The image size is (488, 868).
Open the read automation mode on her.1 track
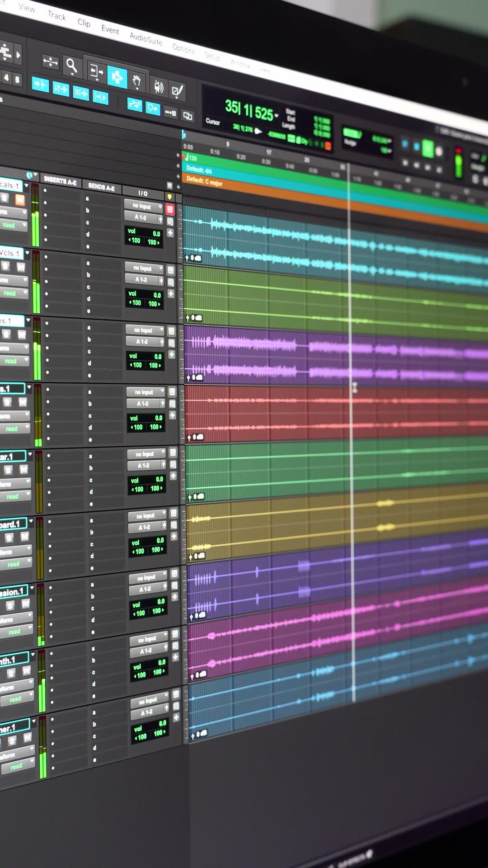18,765
